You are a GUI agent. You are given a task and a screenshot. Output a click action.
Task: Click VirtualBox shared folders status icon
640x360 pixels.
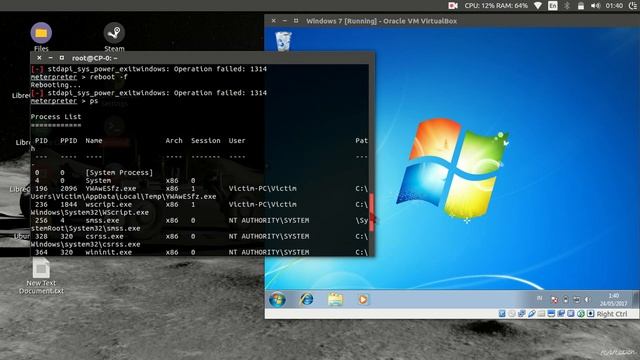coord(541,313)
